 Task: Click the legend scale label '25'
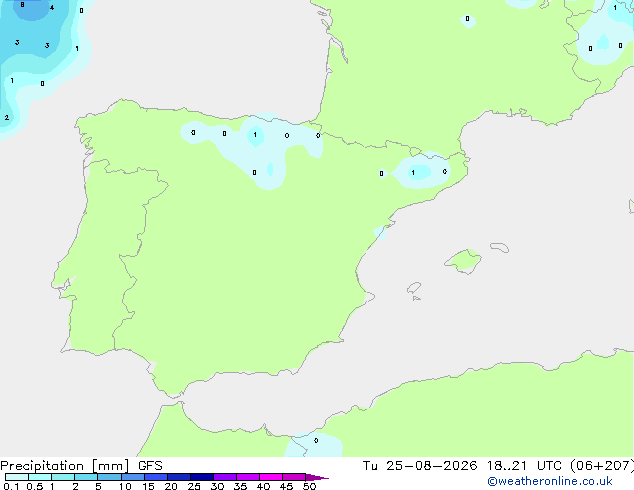194,486
